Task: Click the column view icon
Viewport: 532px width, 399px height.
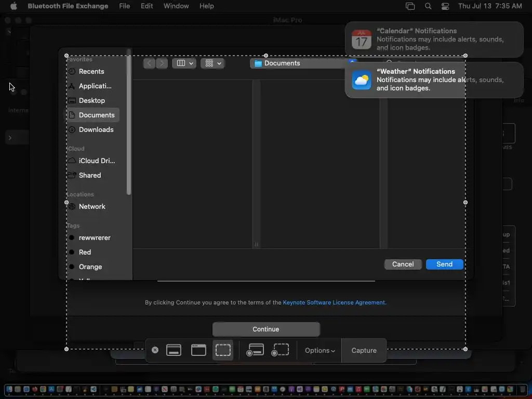Action: pyautogui.click(x=181, y=63)
